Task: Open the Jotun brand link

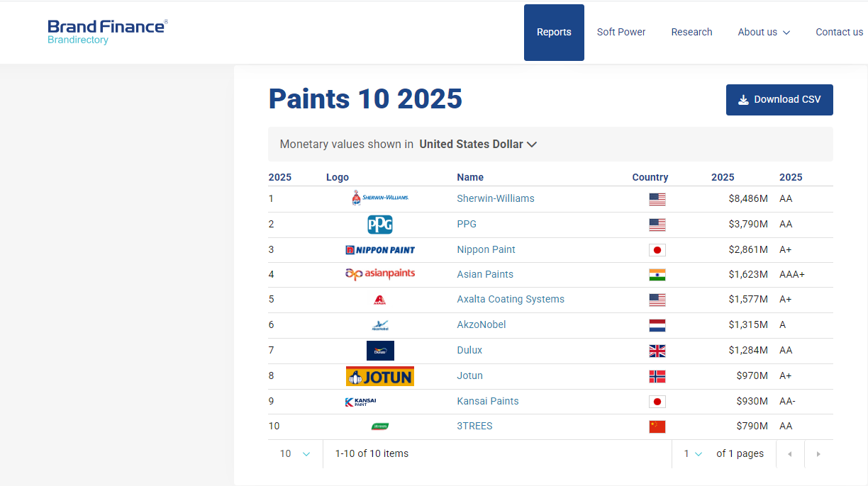Action: [x=469, y=375]
